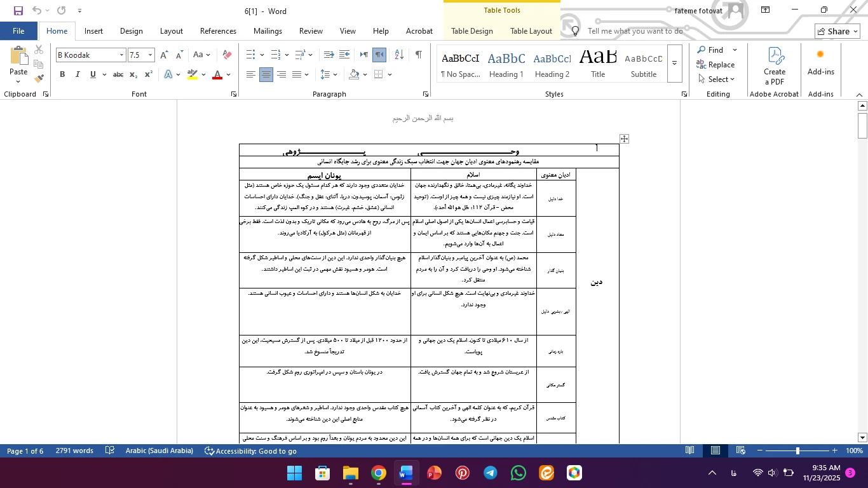Expand the font name dropdown
This screenshot has width=868, height=488.
click(x=121, y=55)
